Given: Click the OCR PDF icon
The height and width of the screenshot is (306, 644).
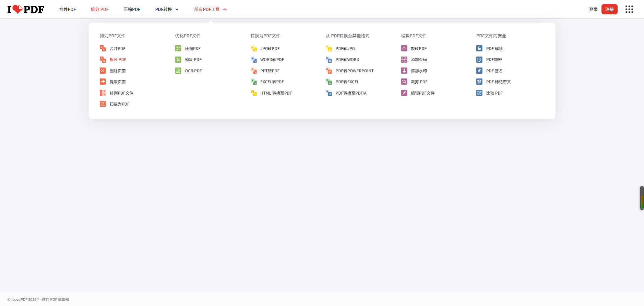Looking at the screenshot, I should pyautogui.click(x=178, y=71).
